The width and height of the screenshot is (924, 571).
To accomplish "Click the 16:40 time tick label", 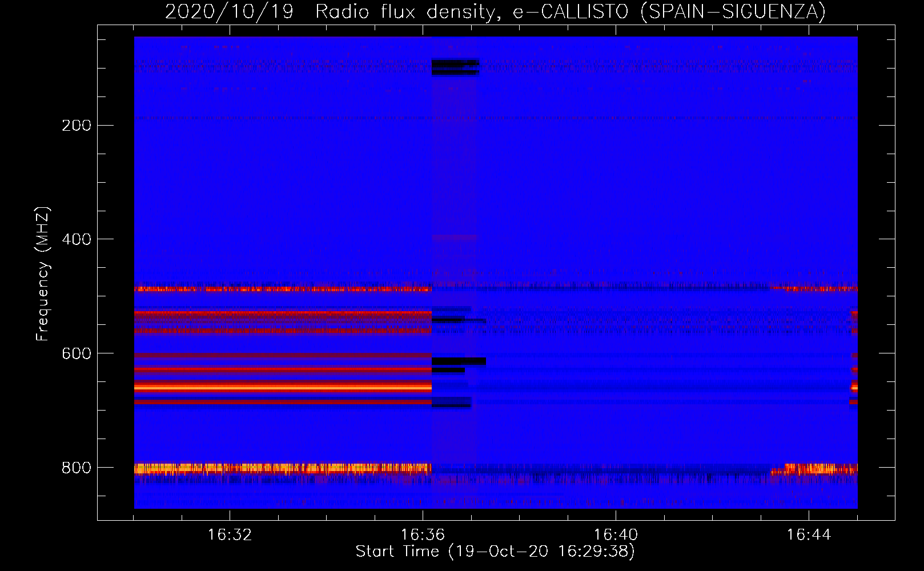I will pyautogui.click(x=616, y=535).
